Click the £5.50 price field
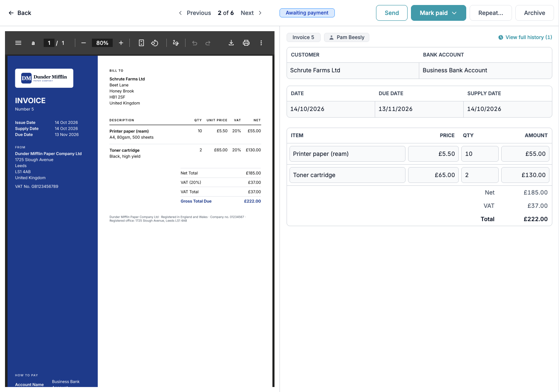This screenshot has height=392, width=559. tap(433, 154)
